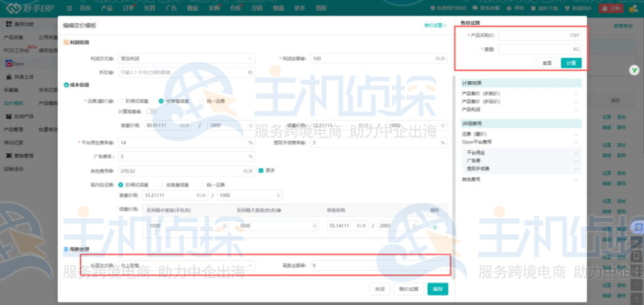Open the 首页 top menu
This screenshot has width=644, height=305.
point(86,8)
